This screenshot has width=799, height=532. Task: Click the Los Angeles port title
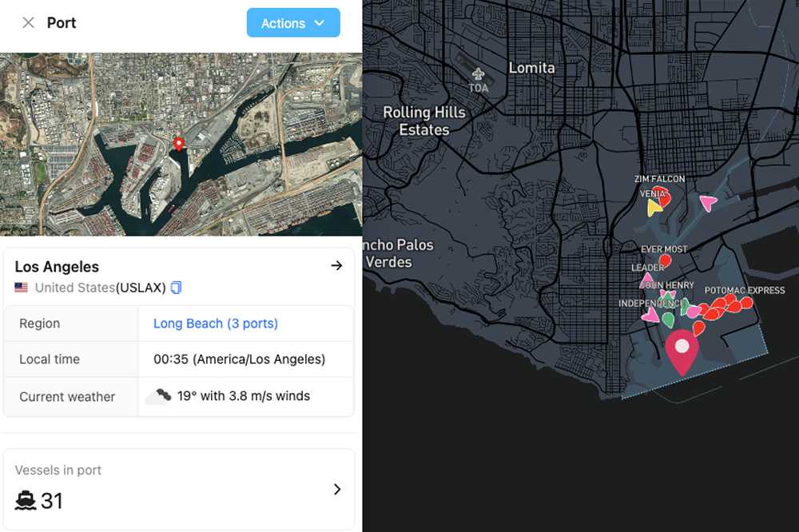pos(57,267)
